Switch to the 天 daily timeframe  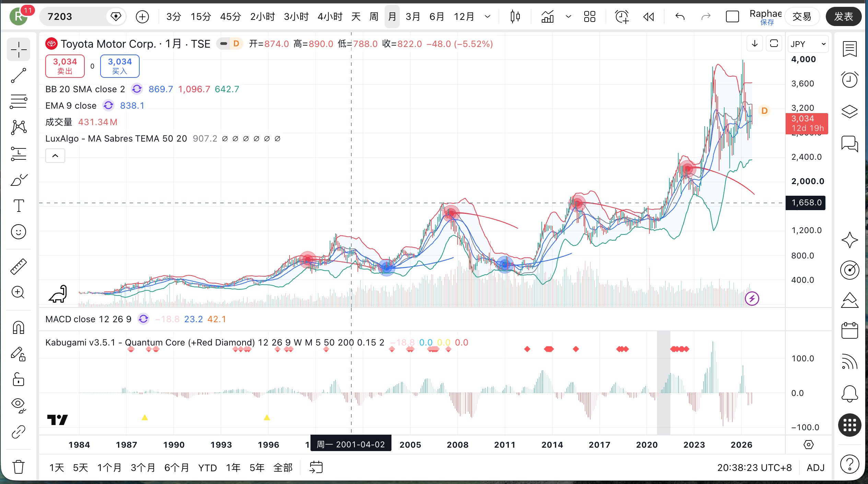[356, 16]
